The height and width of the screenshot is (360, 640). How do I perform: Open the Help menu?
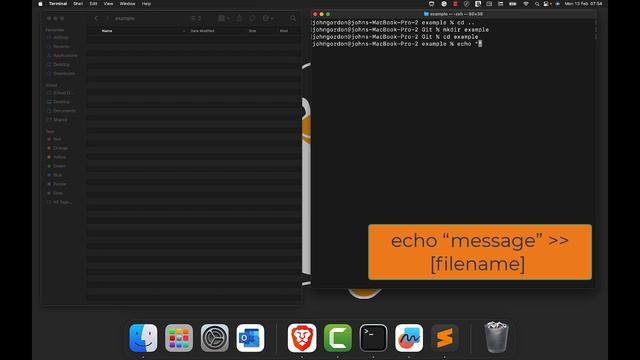pyautogui.click(x=146, y=4)
